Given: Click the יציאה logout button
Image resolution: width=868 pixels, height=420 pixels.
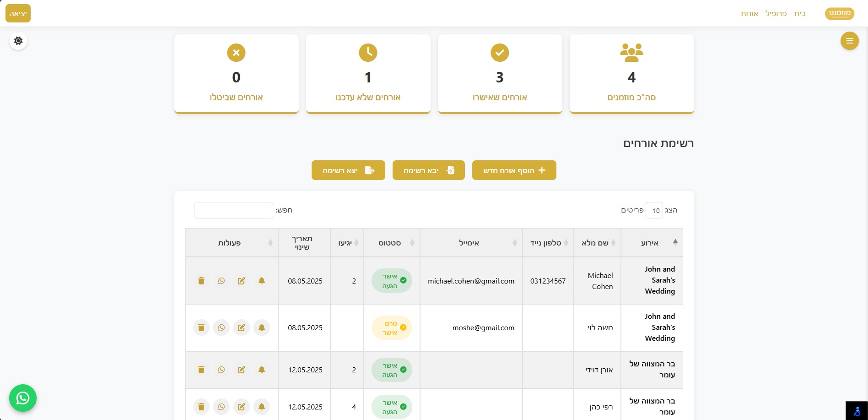Looking at the screenshot, I should pos(18,14).
